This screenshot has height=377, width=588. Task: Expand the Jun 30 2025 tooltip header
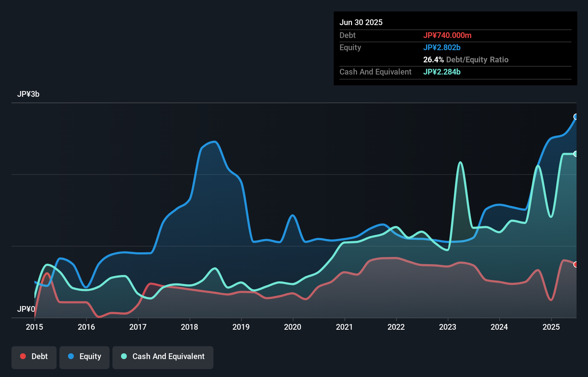pos(361,22)
